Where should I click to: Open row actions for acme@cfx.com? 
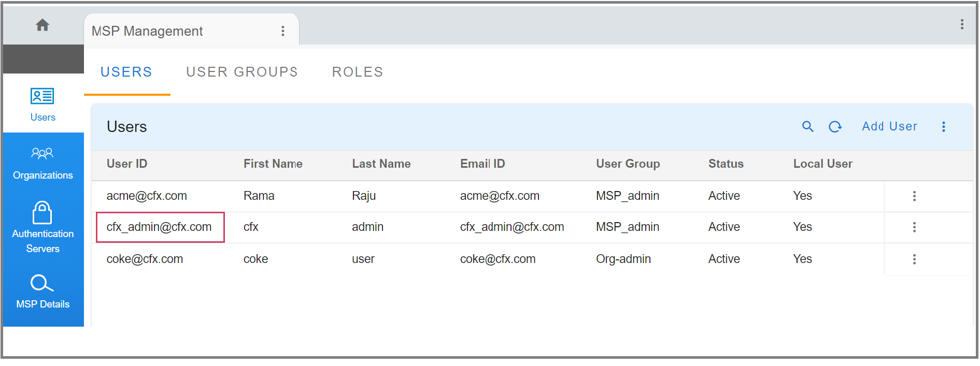click(x=914, y=196)
